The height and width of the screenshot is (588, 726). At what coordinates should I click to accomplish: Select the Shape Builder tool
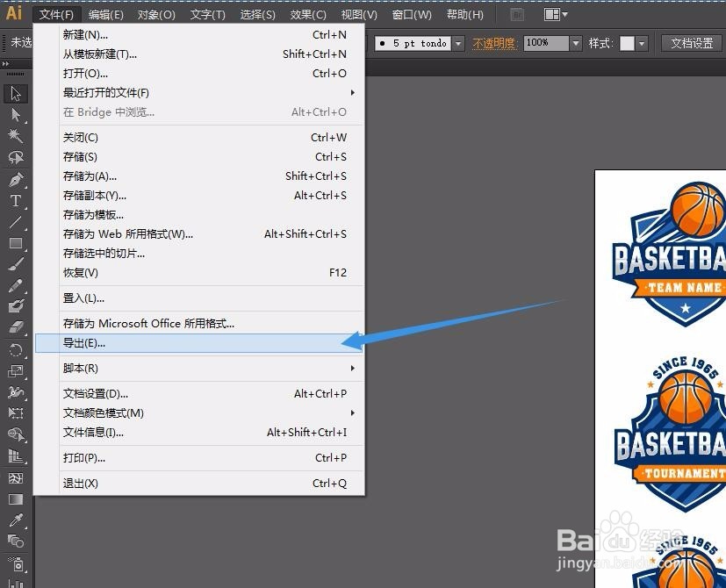coord(16,434)
